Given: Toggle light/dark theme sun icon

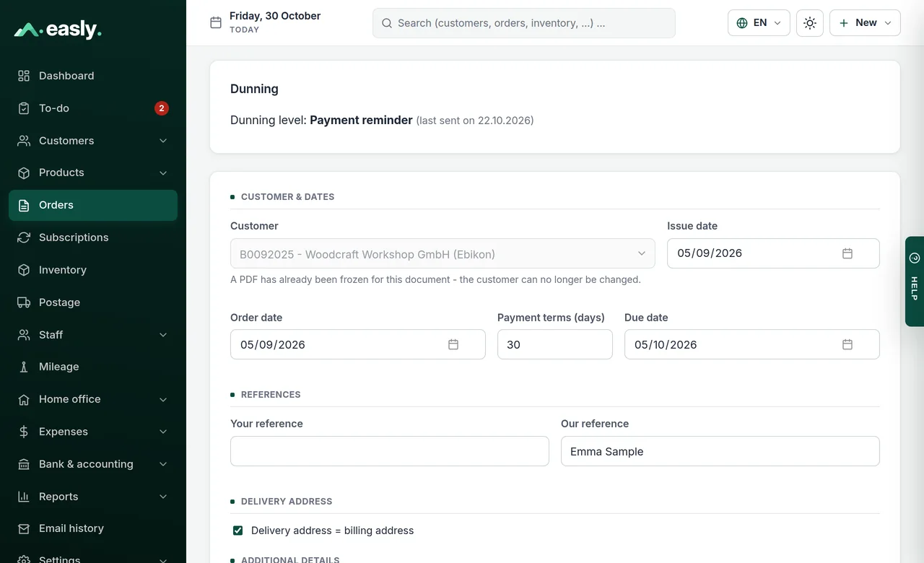Looking at the screenshot, I should (810, 23).
